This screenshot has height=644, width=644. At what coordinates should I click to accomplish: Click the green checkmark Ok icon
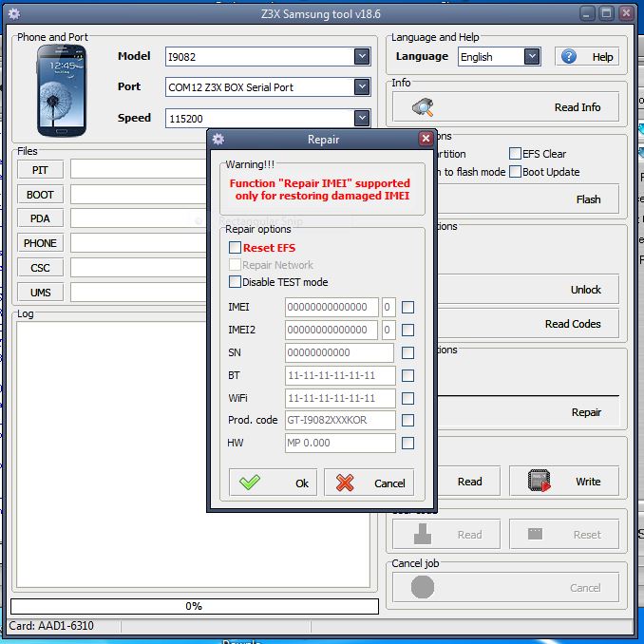coord(249,483)
